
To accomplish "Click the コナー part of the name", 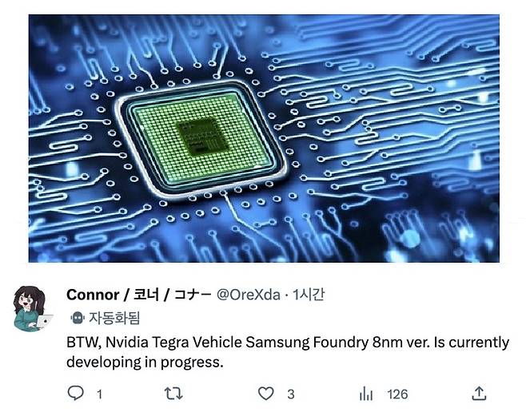I will click(193, 295).
